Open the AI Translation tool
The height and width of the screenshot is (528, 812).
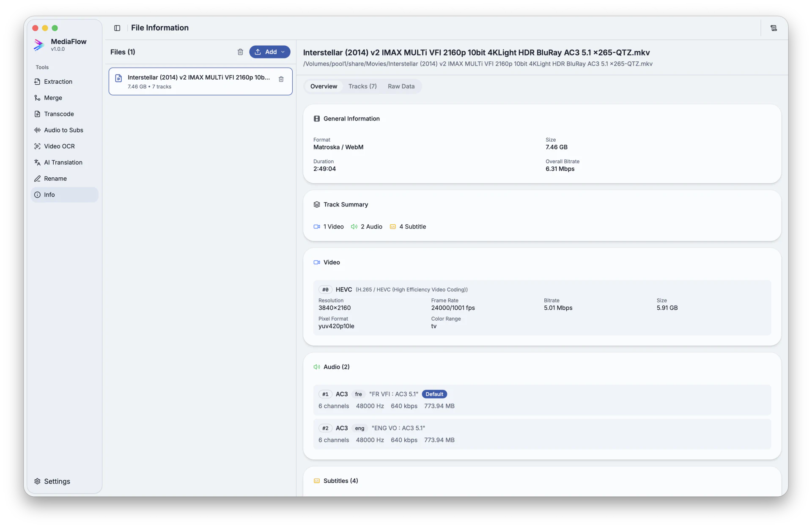(64, 162)
